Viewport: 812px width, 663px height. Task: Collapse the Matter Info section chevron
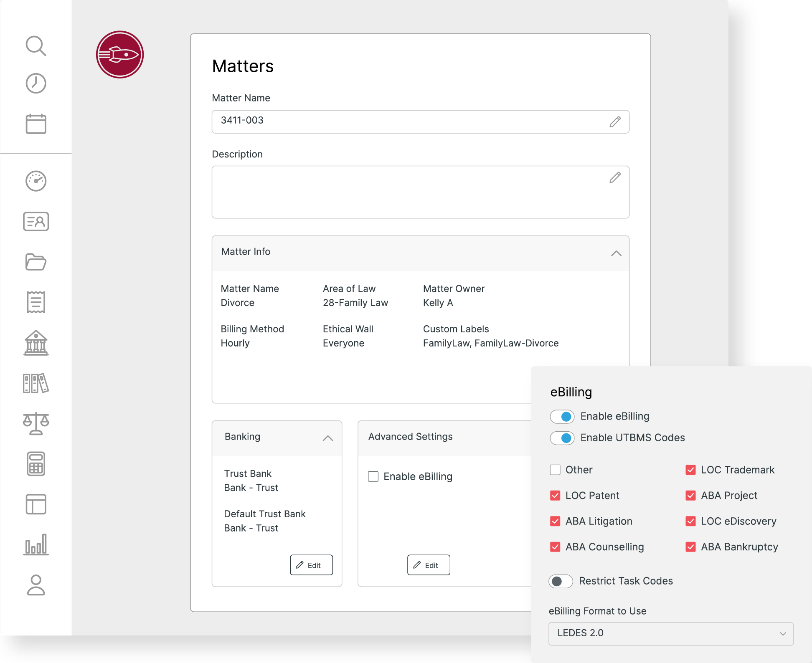click(x=616, y=253)
